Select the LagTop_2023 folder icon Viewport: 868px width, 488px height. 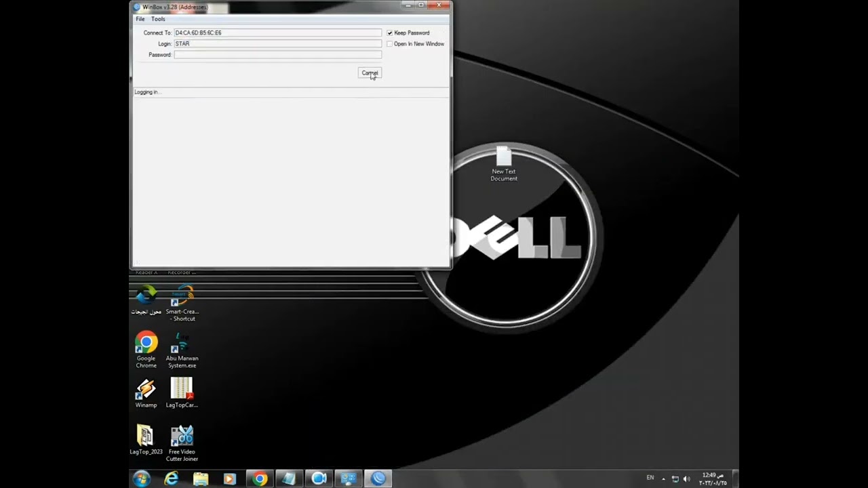(146, 440)
